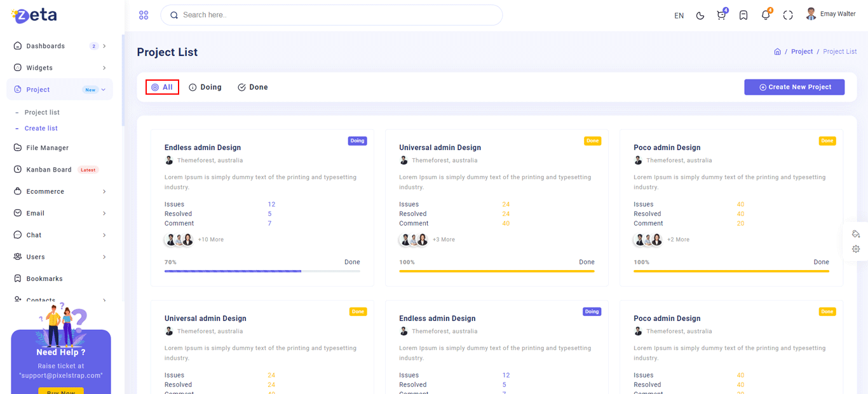The width and height of the screenshot is (868, 394).
Task: Open the Create list link
Action: tap(41, 128)
